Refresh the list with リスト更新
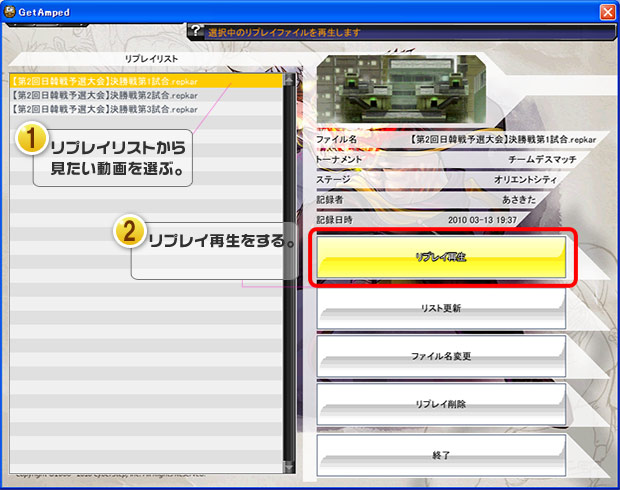This screenshot has height=490, width=620. [x=441, y=309]
